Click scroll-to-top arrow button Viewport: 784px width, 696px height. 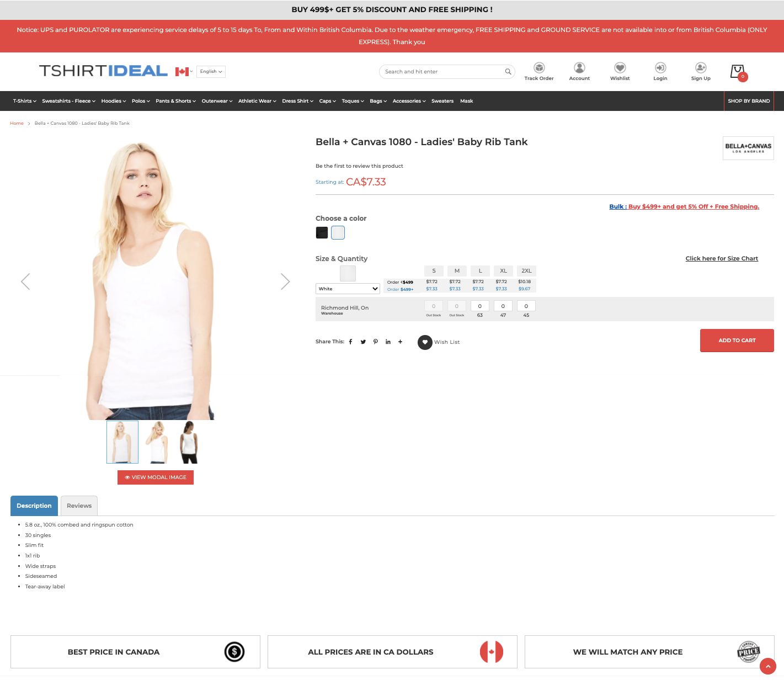(x=767, y=666)
